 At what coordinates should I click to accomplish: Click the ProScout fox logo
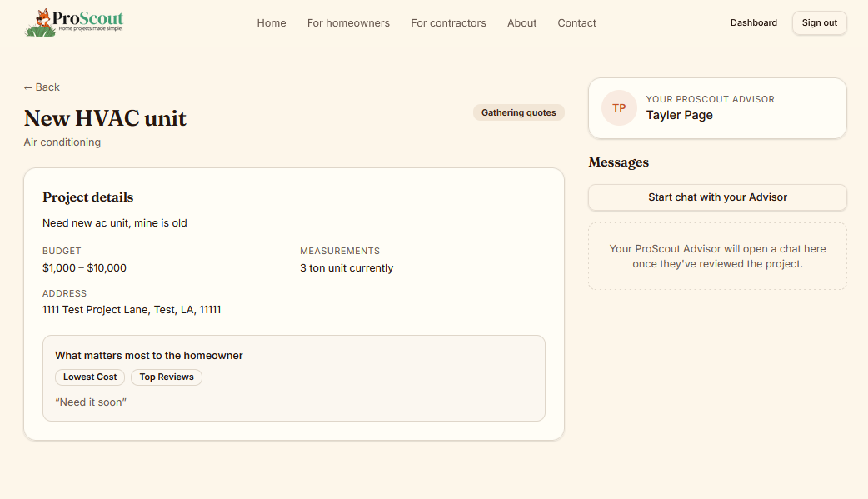(x=73, y=22)
